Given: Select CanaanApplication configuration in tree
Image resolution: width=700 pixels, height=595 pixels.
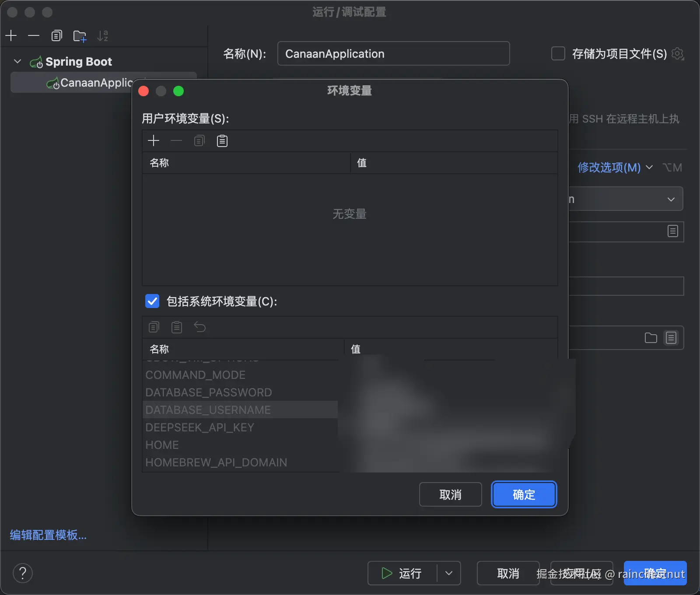Looking at the screenshot, I should click(x=104, y=83).
